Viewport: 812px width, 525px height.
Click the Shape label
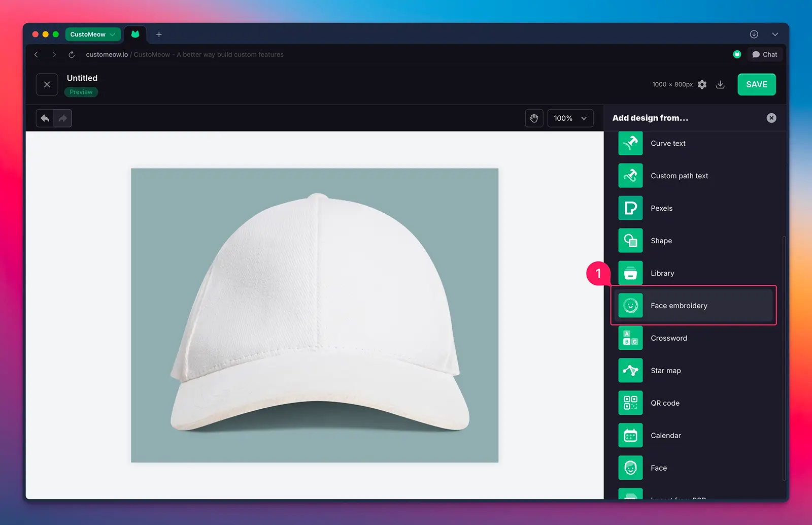point(661,241)
